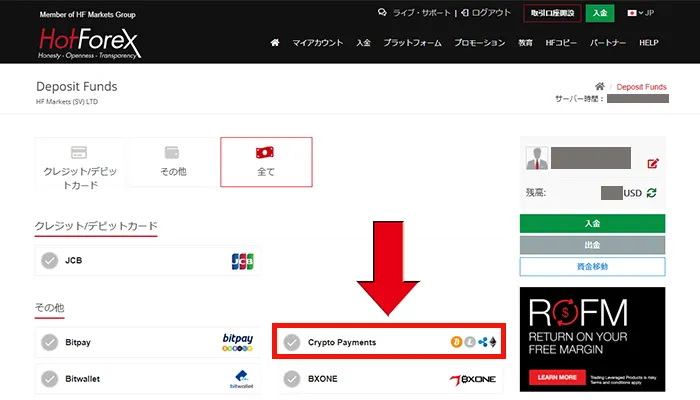Select the その他 tab
The height and width of the screenshot is (400, 700).
tap(173, 162)
